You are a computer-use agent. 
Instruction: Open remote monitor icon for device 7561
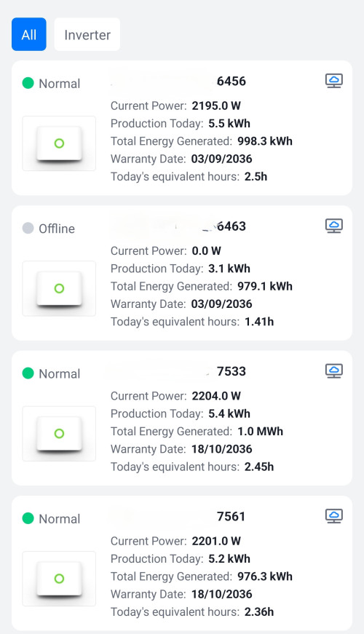coord(334,516)
